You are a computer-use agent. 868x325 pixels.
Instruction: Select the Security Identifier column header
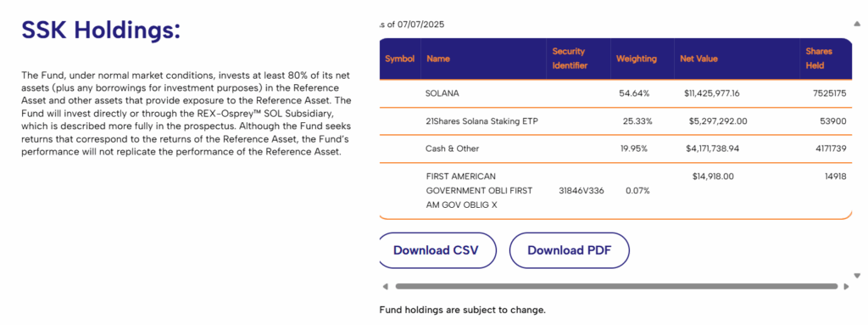point(569,59)
